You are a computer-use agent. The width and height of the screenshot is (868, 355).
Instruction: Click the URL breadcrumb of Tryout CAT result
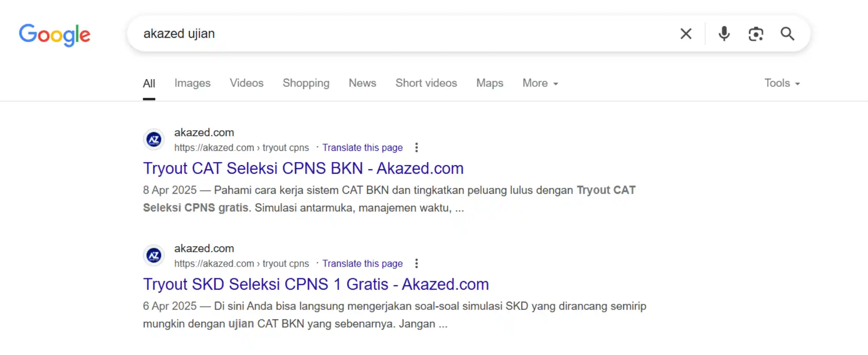point(241,148)
